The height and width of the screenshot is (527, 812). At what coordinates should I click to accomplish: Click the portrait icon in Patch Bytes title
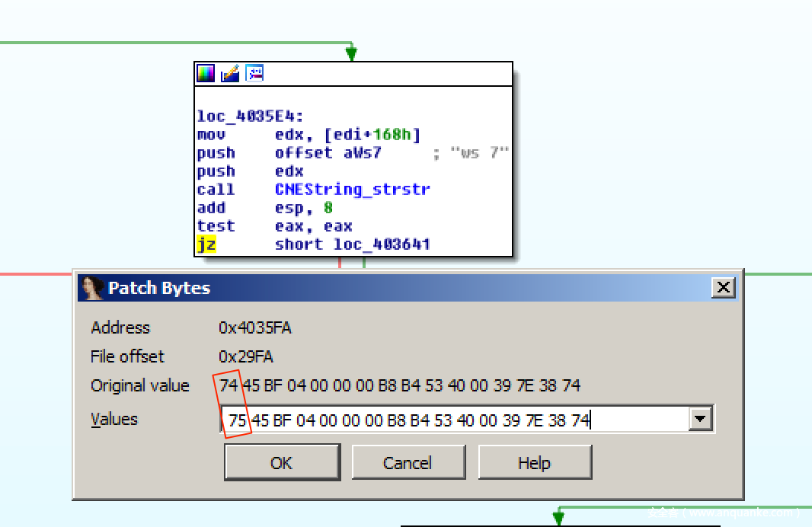click(x=91, y=288)
